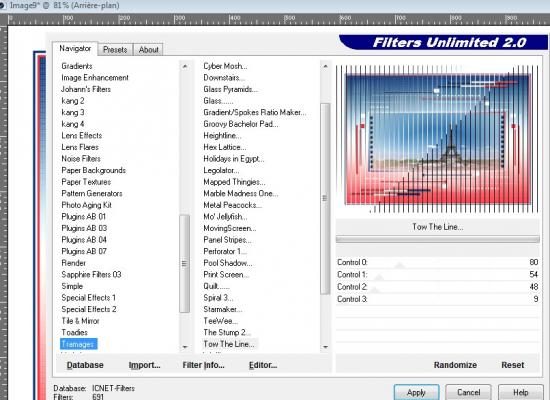Adjust the Control 0 slider
The width and height of the screenshot is (550, 400).
tap(437, 262)
